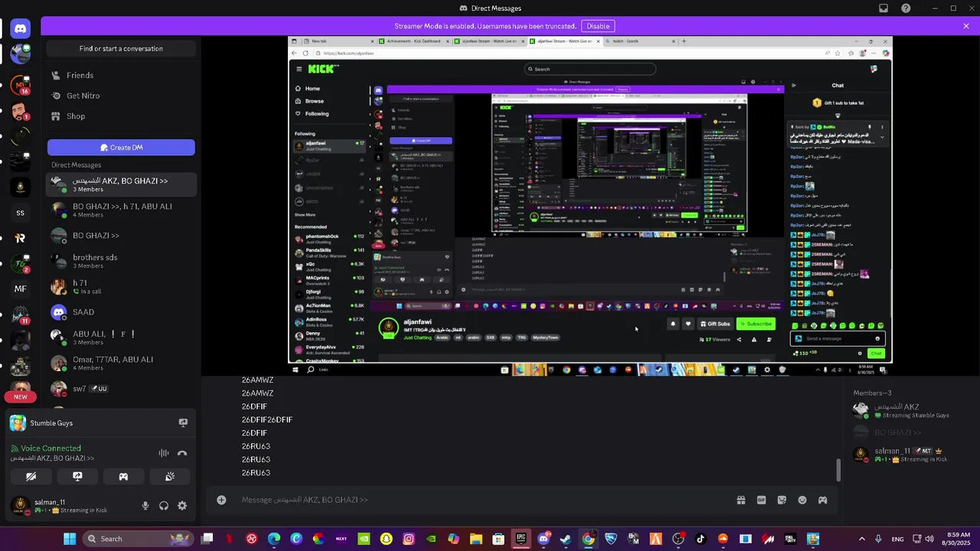Viewport: 980px width, 551px height.
Task: Open the h 71 direct message
Action: [x=121, y=287]
